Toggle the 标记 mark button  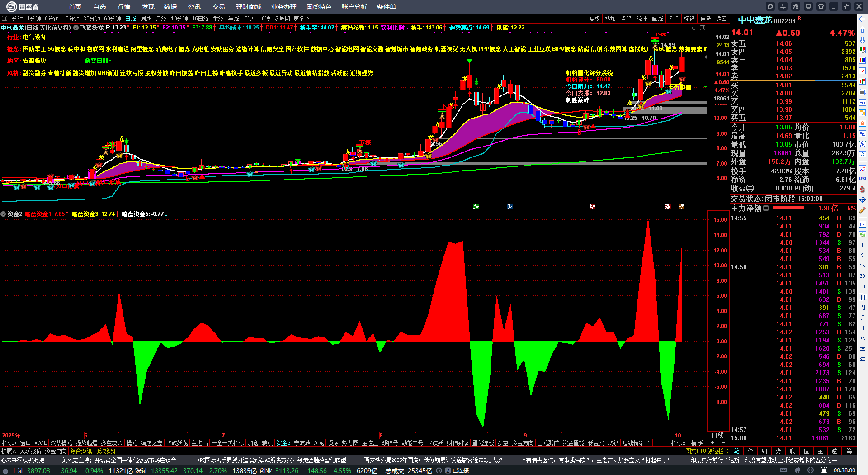pos(689,19)
